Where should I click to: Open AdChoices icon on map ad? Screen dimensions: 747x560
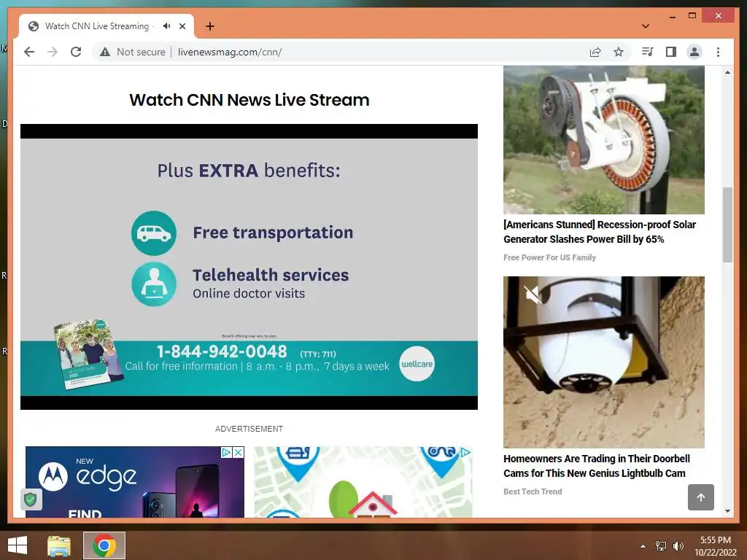tap(465, 452)
